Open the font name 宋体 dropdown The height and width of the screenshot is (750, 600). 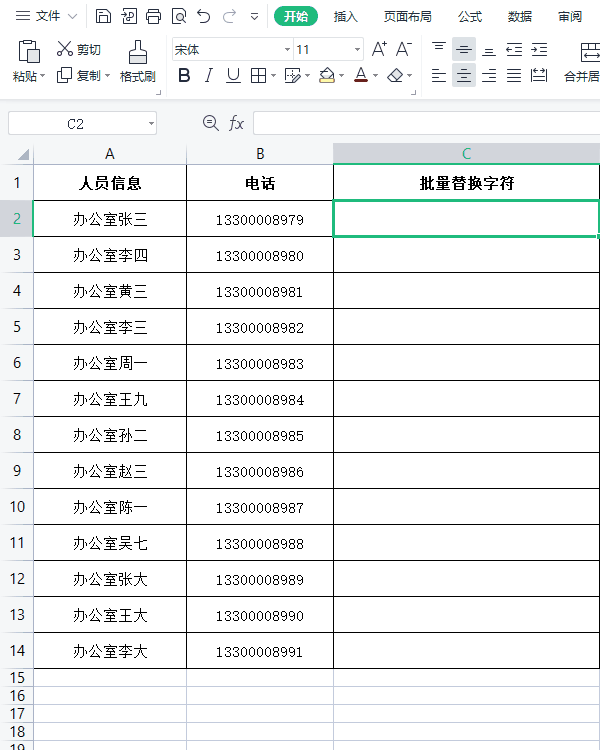click(287, 49)
